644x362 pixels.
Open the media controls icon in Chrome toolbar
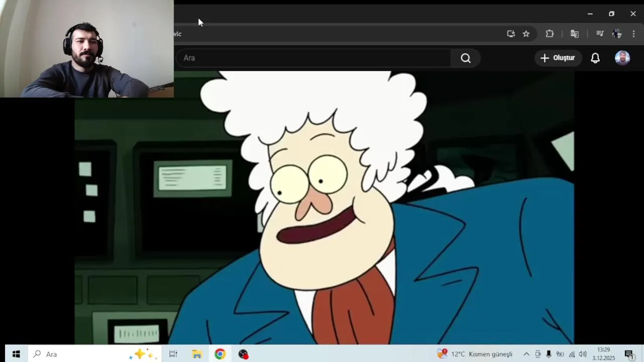tap(600, 34)
